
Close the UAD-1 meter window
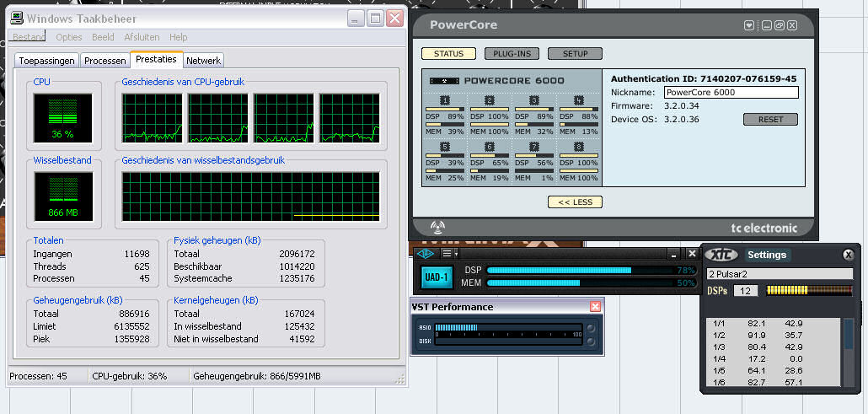691,253
